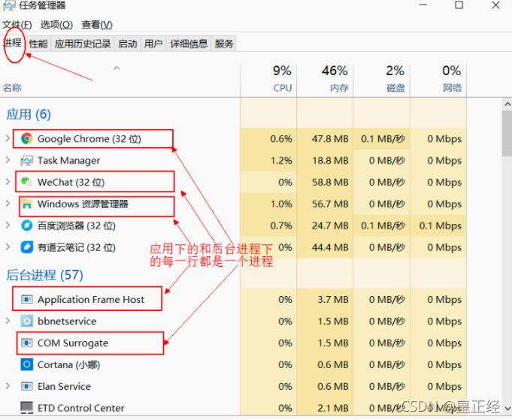Click the scrollbar up arrow
This screenshot has height=420, width=512.
click(x=507, y=104)
